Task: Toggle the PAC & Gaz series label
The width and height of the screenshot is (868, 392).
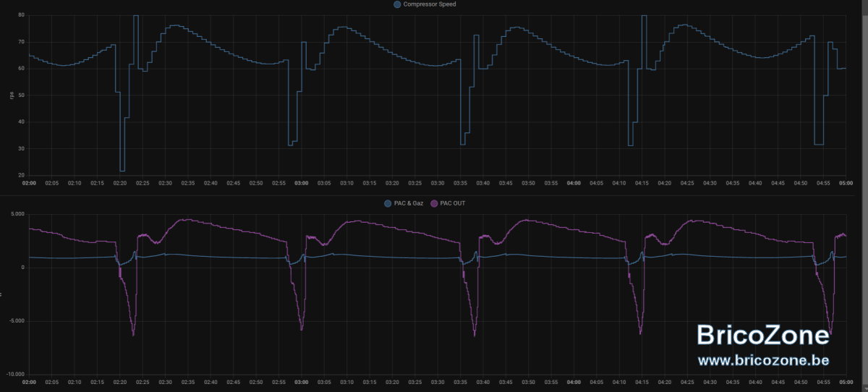Action: coord(409,204)
